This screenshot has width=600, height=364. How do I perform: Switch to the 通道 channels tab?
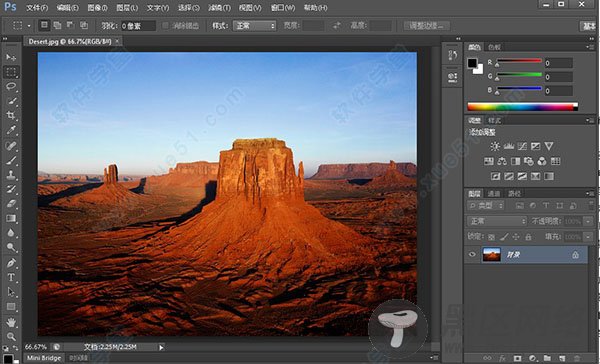pos(494,194)
